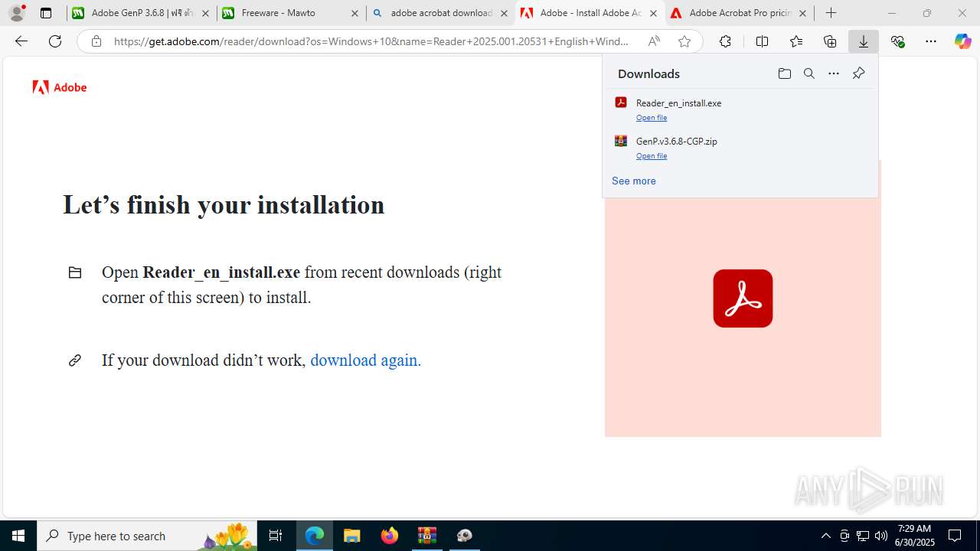Viewport: 980px width, 551px height.
Task: Switch to the Adobe Acrobat Pro pricing tab
Action: coord(739,13)
